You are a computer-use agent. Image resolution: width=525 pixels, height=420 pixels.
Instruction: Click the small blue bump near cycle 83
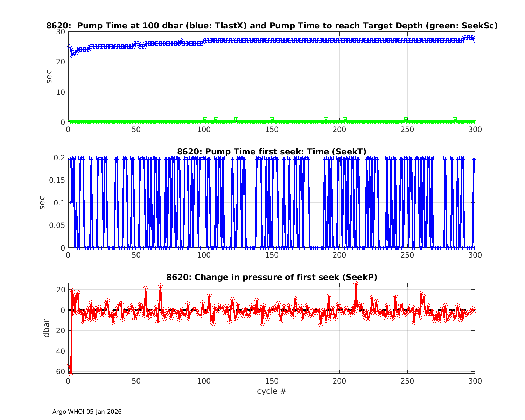coord(181,41)
